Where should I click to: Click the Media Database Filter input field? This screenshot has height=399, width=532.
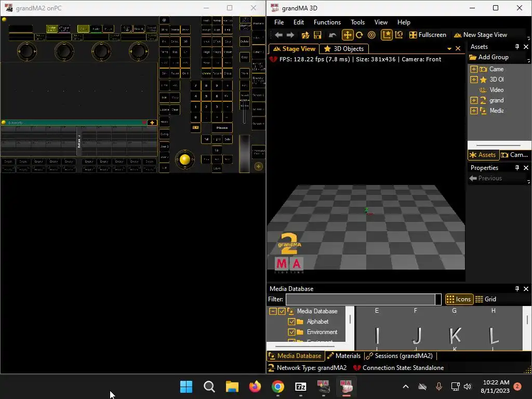pyautogui.click(x=361, y=299)
